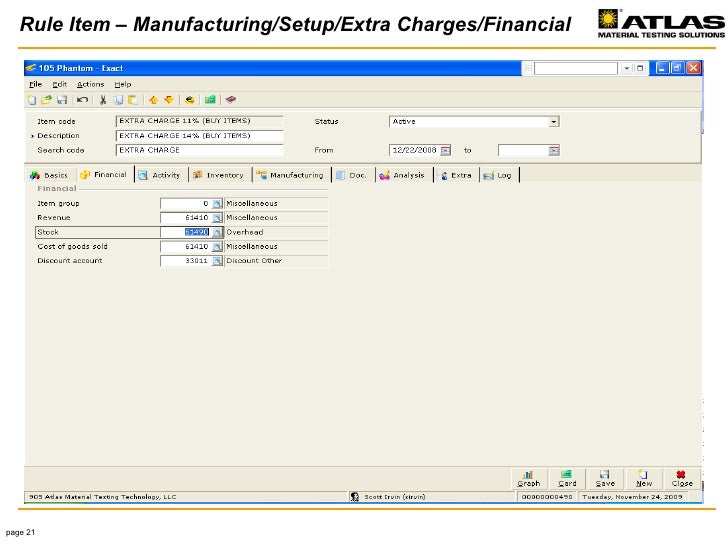This screenshot has height=546, width=728.
Task: Click the highlighted Stock account field
Action: 186,232
